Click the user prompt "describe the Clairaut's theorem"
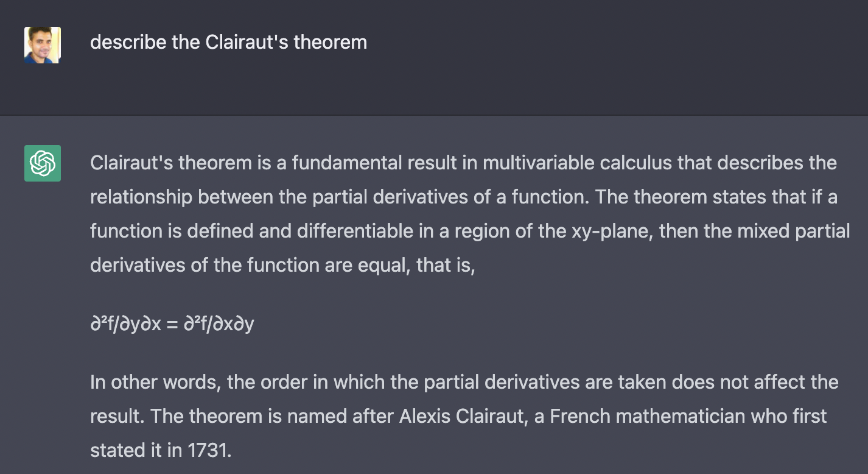 [228, 43]
